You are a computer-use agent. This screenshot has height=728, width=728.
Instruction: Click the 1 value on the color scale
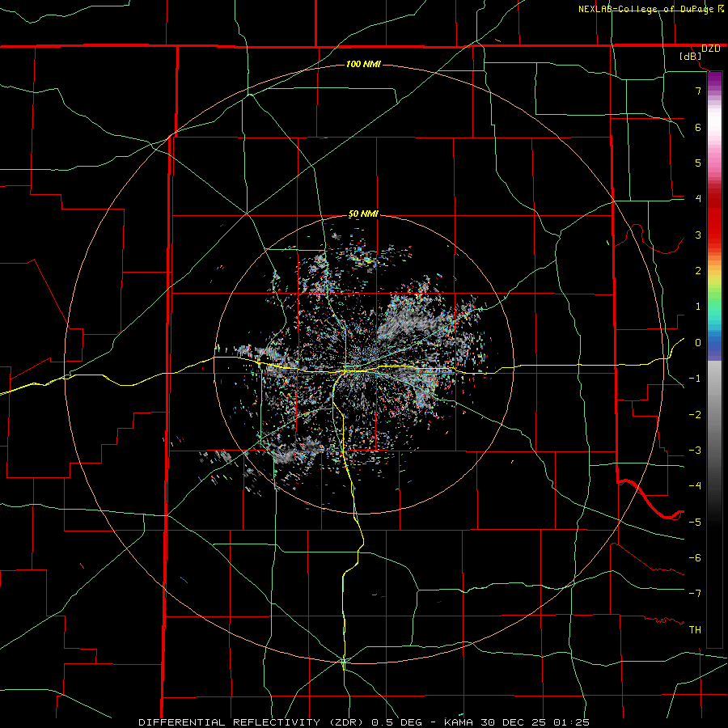click(x=698, y=307)
